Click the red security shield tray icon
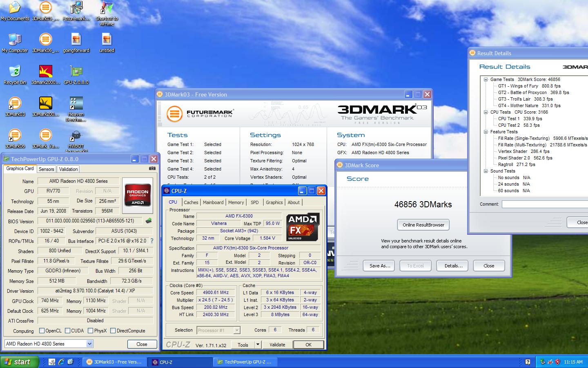 [557, 362]
